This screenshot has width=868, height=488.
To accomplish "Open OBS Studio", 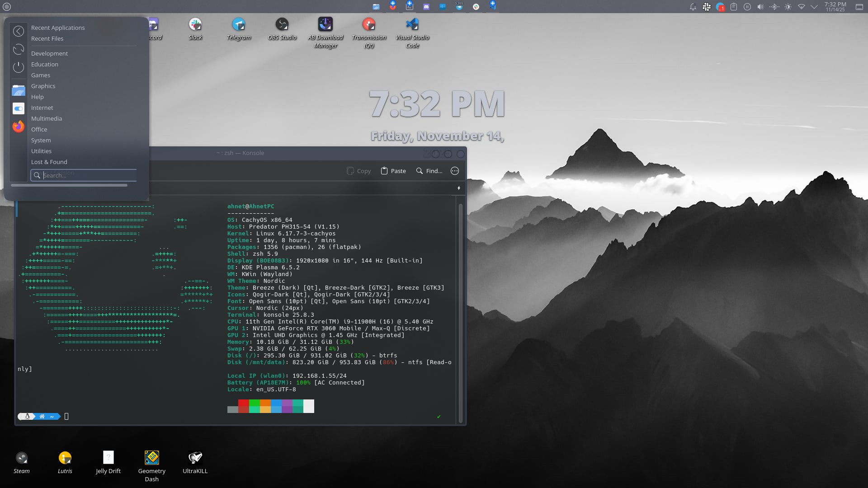I will [x=282, y=25].
